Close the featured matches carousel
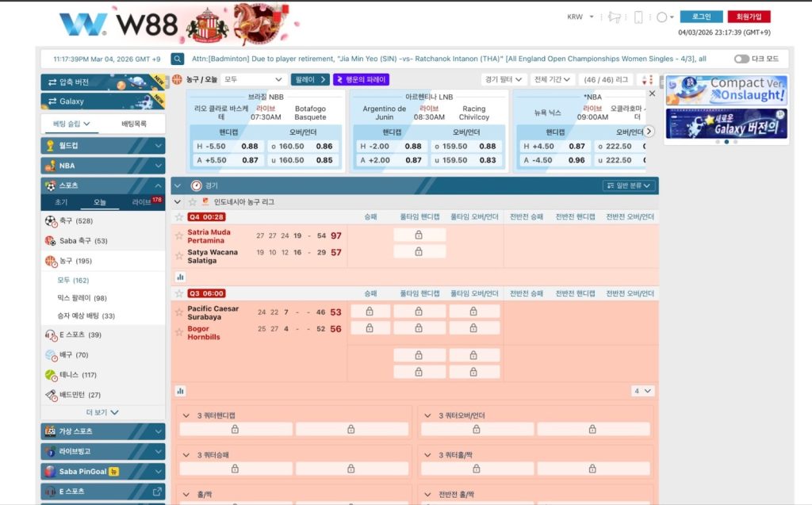Viewport: 812px width, 505px height. click(652, 94)
